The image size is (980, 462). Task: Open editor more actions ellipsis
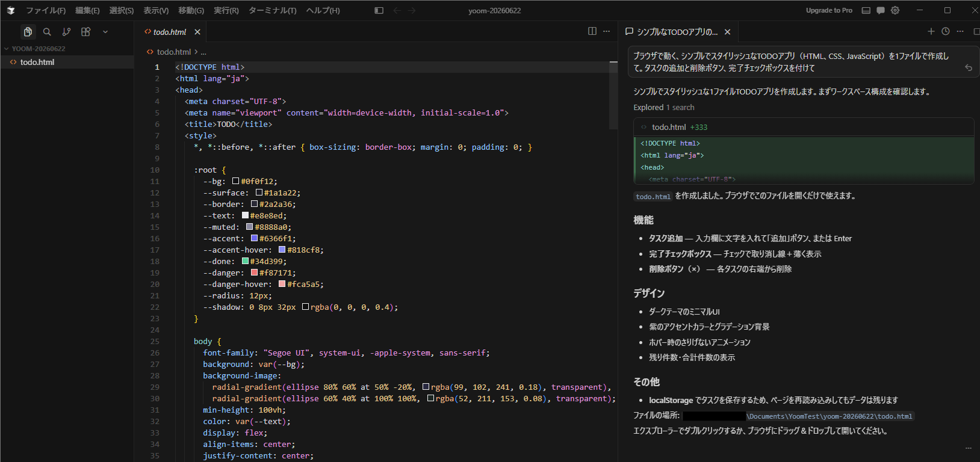(606, 31)
